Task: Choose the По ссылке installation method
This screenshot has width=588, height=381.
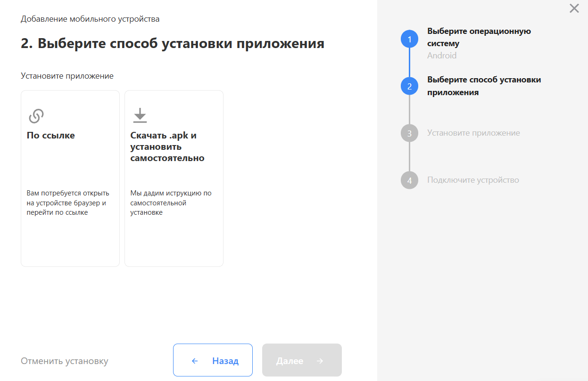Action: [70, 178]
